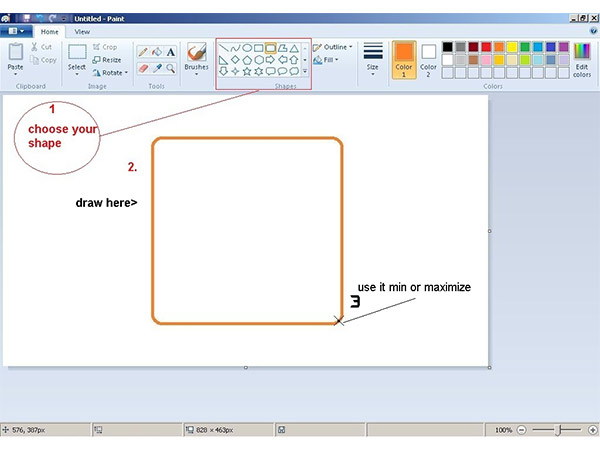Switch to the View tab
The image size is (600, 450).
click(82, 32)
